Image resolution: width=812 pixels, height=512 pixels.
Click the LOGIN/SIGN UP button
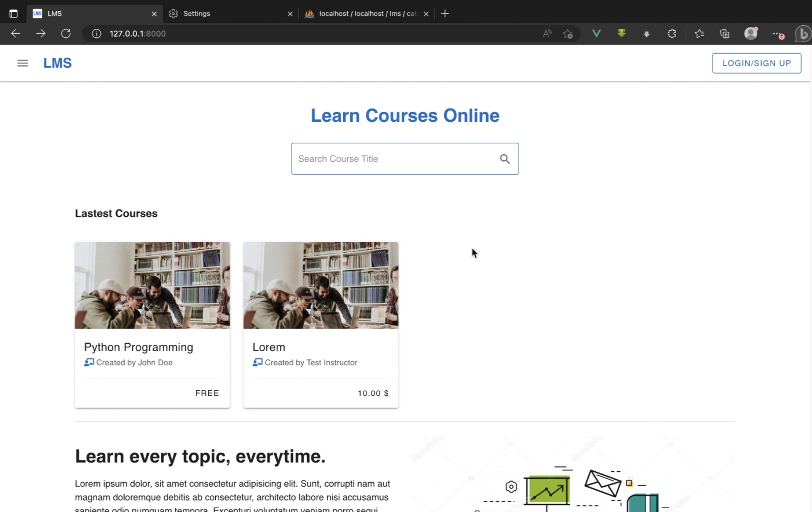pos(756,63)
